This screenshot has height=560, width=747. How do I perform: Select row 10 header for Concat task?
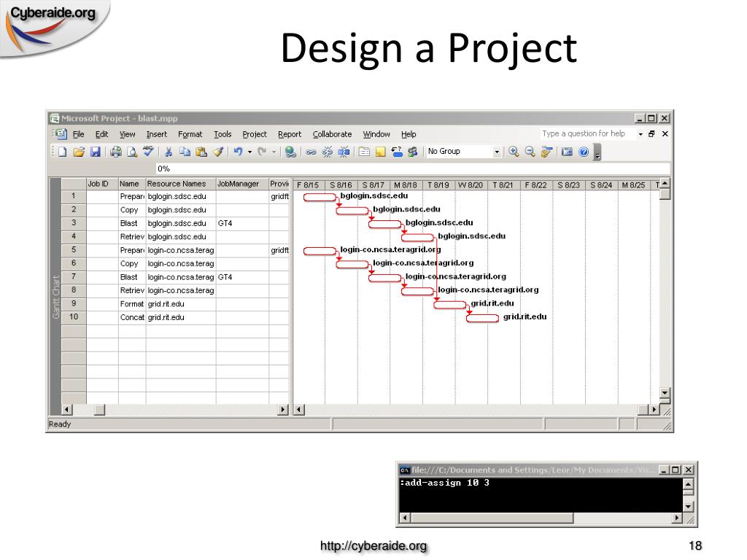pos(74,317)
